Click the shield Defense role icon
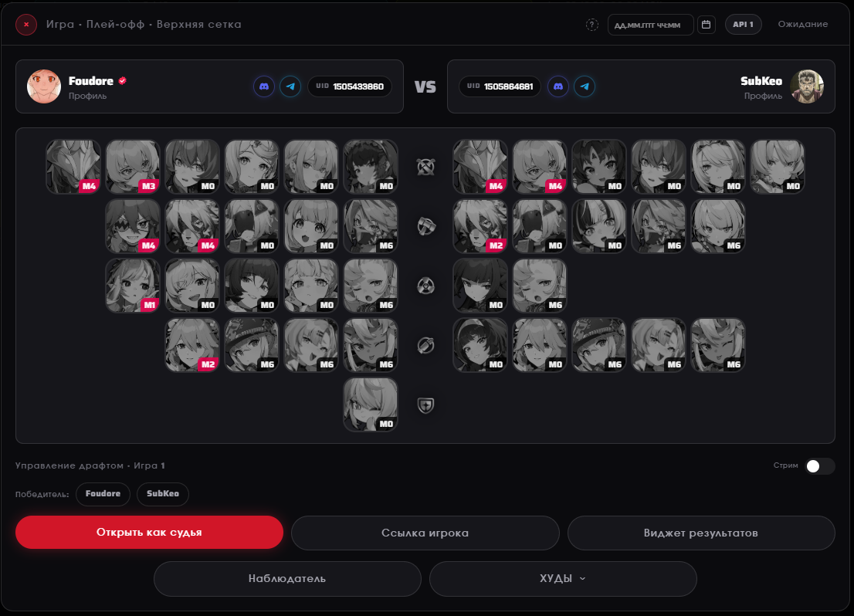Screen dimensions: 854x616 point(425,404)
